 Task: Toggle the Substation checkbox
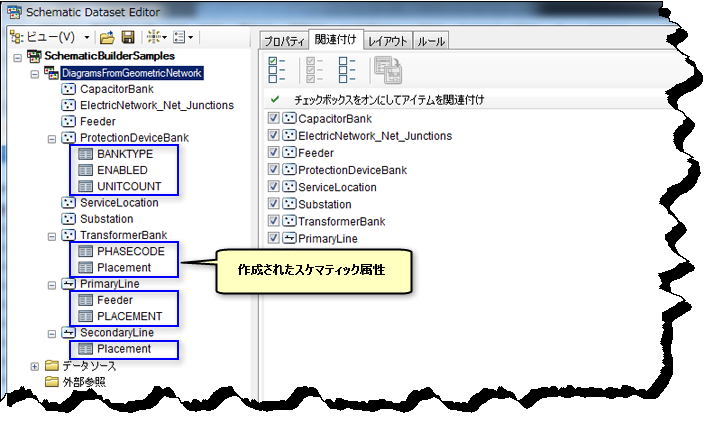pos(273,203)
